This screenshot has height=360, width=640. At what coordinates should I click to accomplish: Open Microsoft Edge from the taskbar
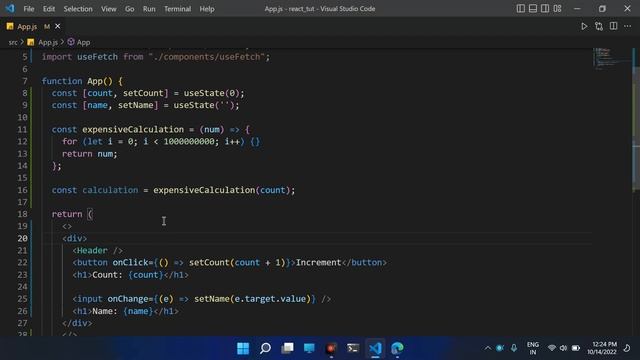point(397,348)
